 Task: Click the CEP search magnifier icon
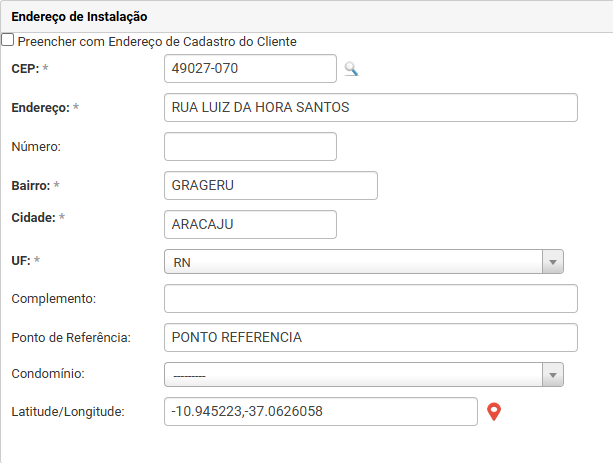351,69
